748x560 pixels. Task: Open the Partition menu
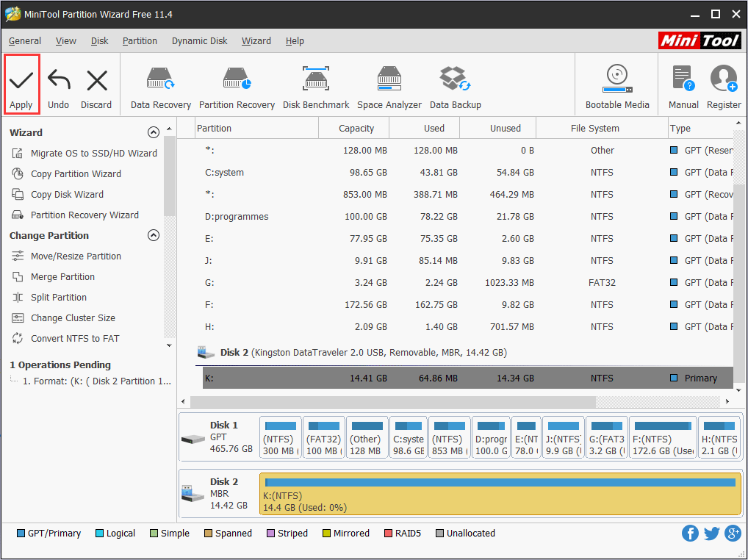pyautogui.click(x=140, y=41)
